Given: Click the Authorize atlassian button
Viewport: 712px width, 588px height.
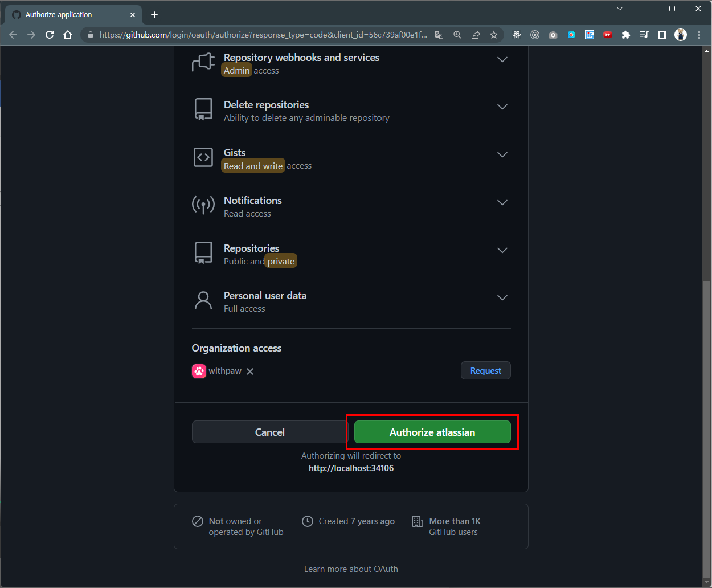Looking at the screenshot, I should 432,432.
